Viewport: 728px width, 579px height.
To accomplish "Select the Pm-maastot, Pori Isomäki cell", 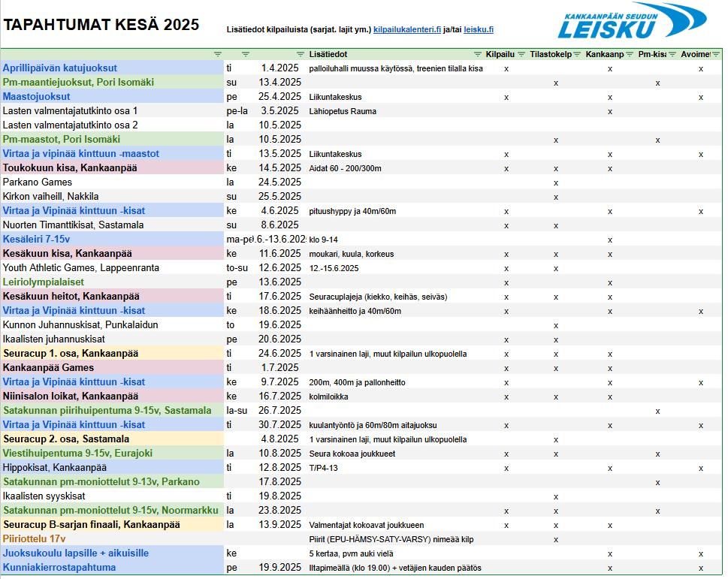I will point(113,139).
